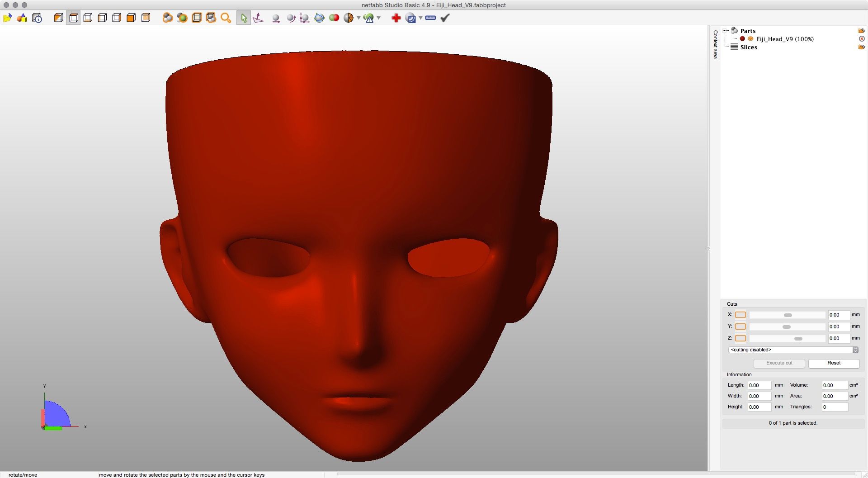Remove Eiji_Head_V9 with the red X button
Screen dimensions: 868x478
point(862,39)
